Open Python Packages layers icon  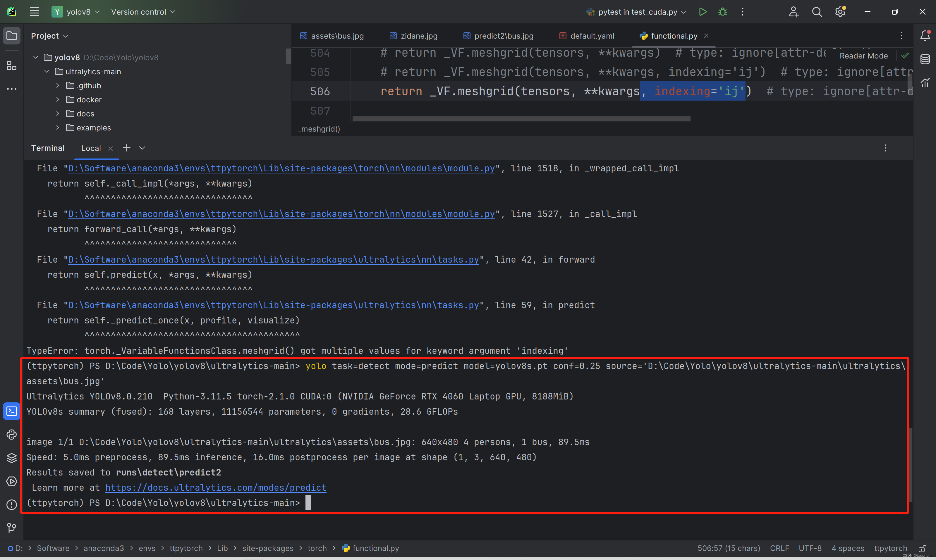12,458
